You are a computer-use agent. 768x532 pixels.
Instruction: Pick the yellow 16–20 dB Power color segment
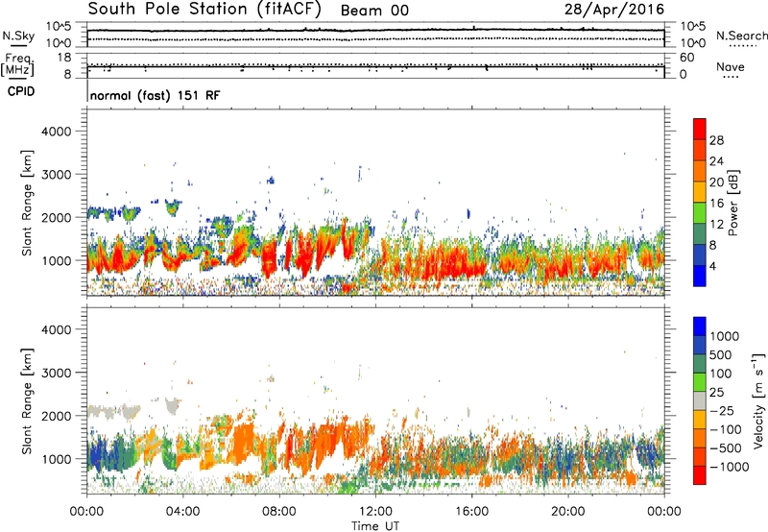click(700, 192)
